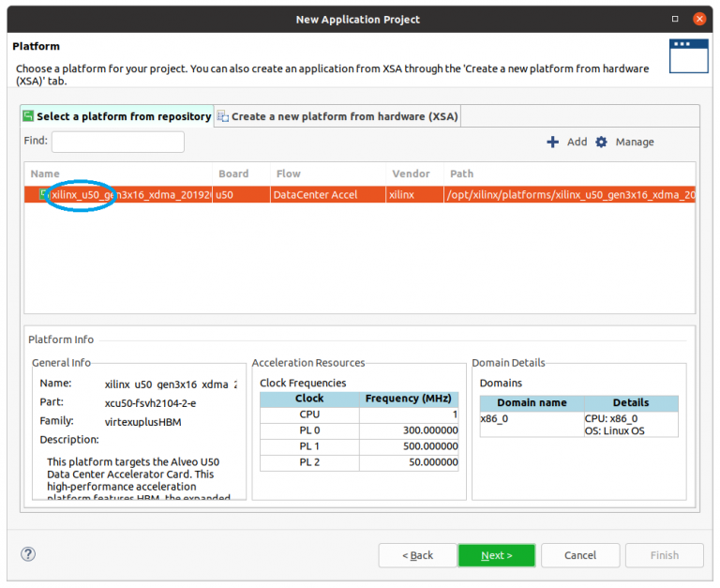Click the Manage gear icon

[x=602, y=142]
